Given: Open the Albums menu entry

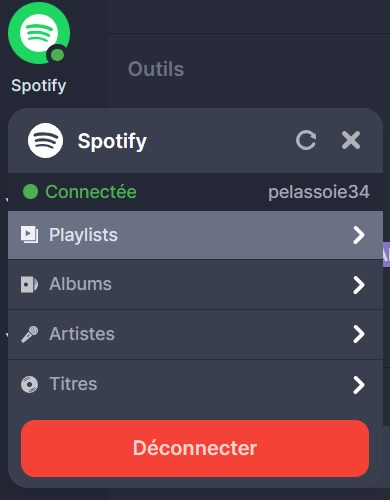Looking at the screenshot, I should [x=195, y=284].
